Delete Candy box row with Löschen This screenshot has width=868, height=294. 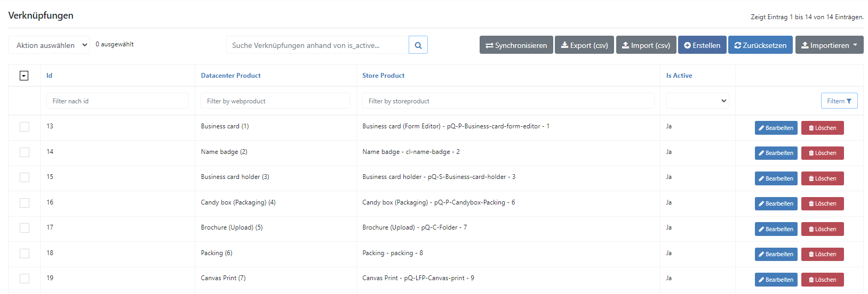pyautogui.click(x=823, y=203)
